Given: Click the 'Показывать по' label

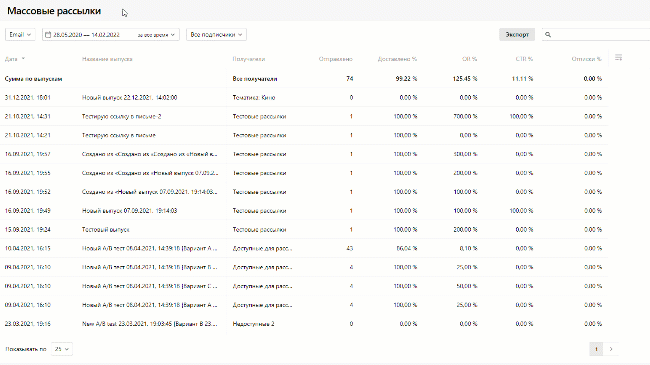Looking at the screenshot, I should [x=26, y=349].
